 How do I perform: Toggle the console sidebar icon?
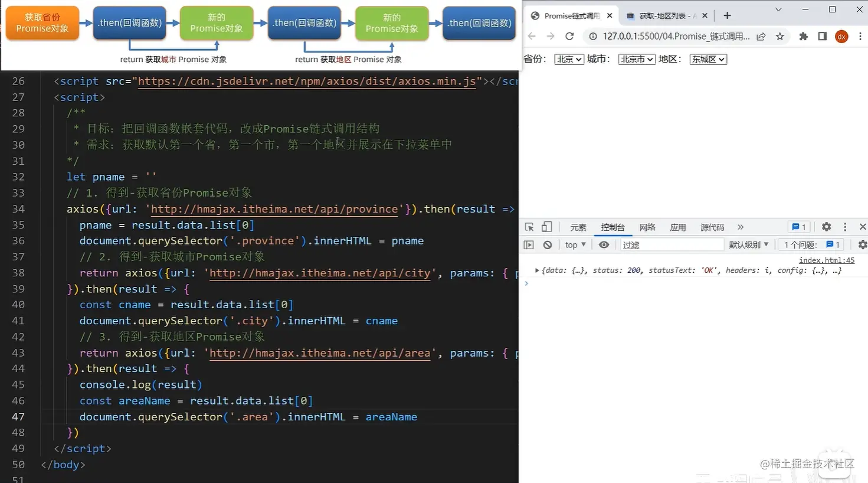pyautogui.click(x=529, y=244)
